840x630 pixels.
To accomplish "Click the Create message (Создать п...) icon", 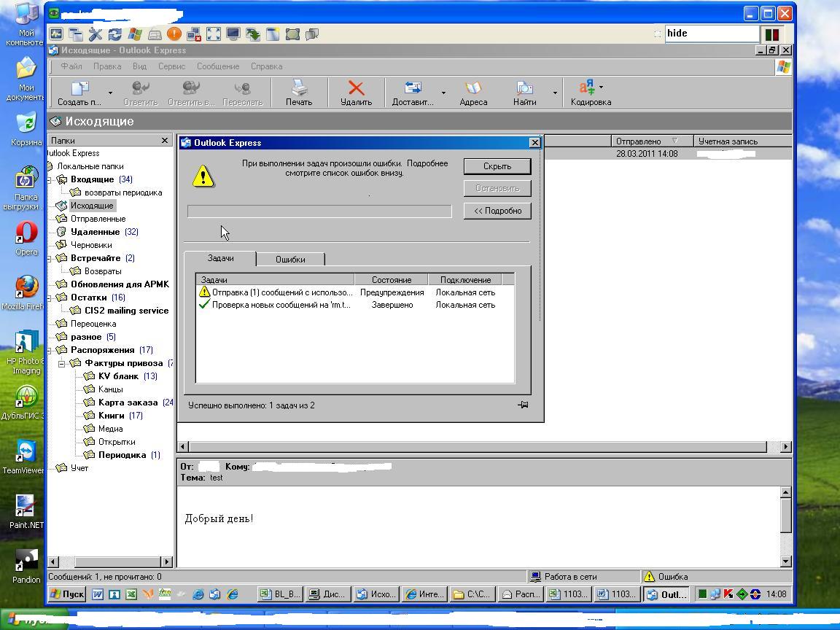I will (79, 88).
